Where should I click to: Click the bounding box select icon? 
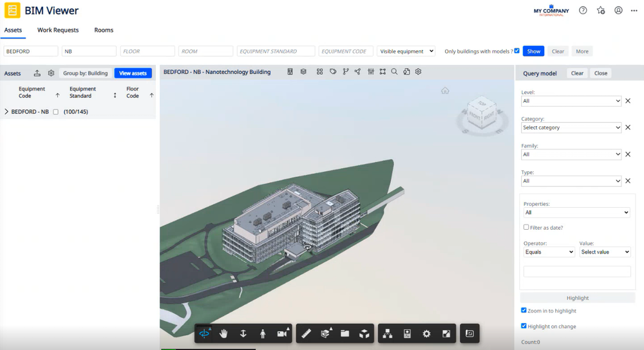pos(383,72)
